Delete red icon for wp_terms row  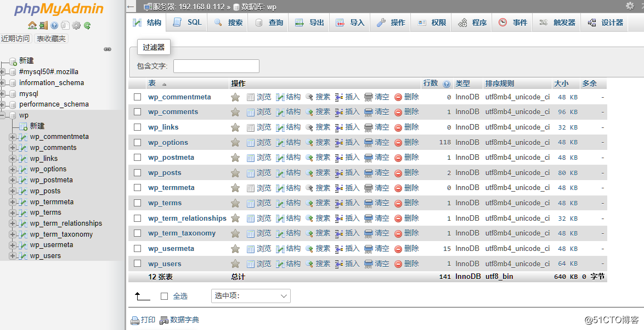click(398, 203)
